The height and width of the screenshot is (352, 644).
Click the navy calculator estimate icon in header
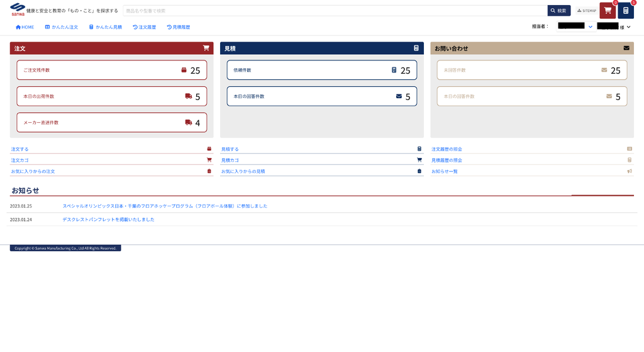pyautogui.click(x=625, y=11)
